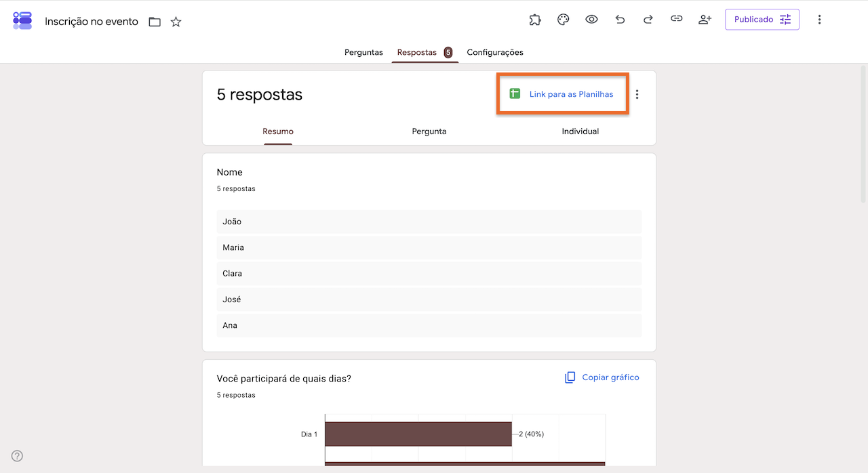Click the Ana response row
The width and height of the screenshot is (868, 473).
click(429, 325)
